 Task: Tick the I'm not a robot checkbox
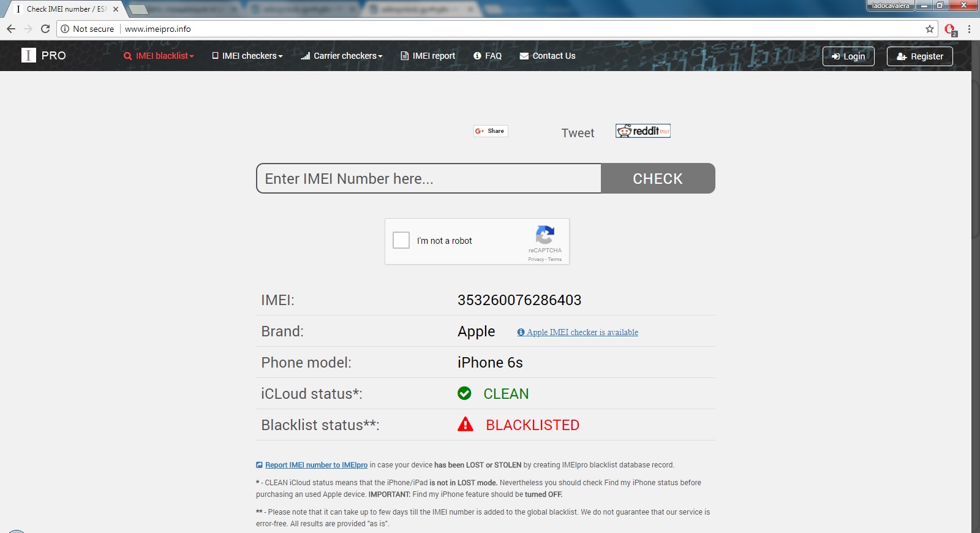tap(401, 240)
